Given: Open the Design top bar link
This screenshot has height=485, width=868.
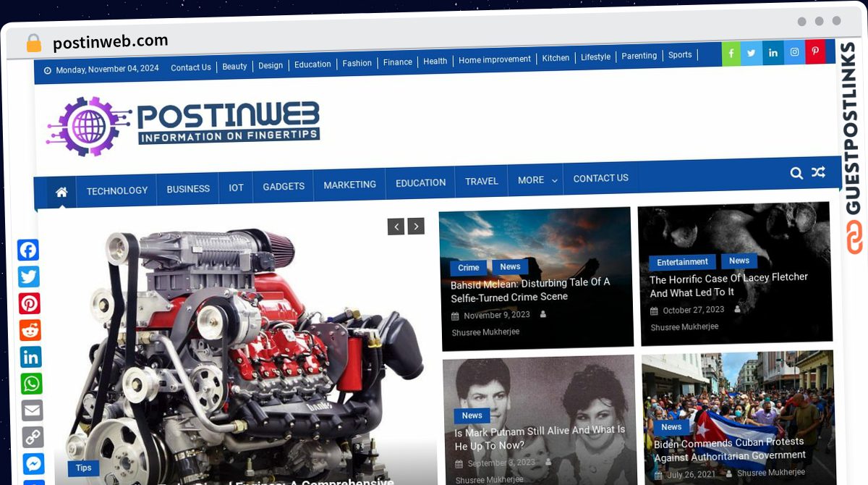Looking at the screenshot, I should [x=271, y=65].
